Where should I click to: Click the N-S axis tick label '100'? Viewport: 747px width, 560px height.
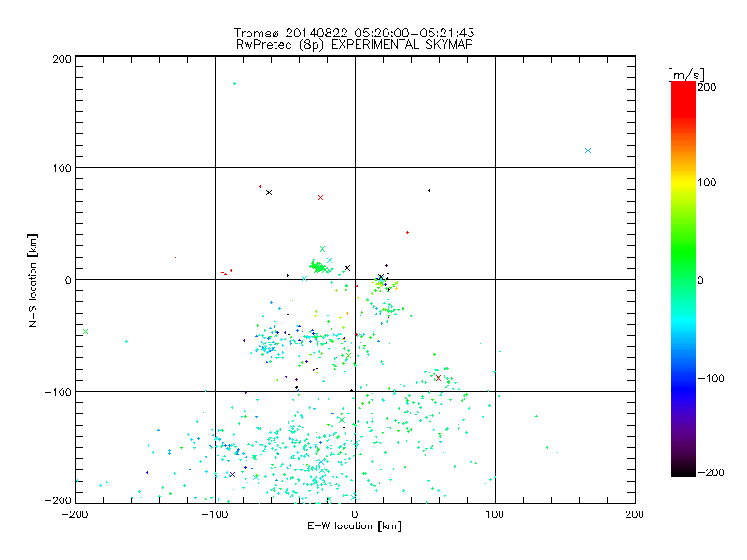tap(62, 168)
